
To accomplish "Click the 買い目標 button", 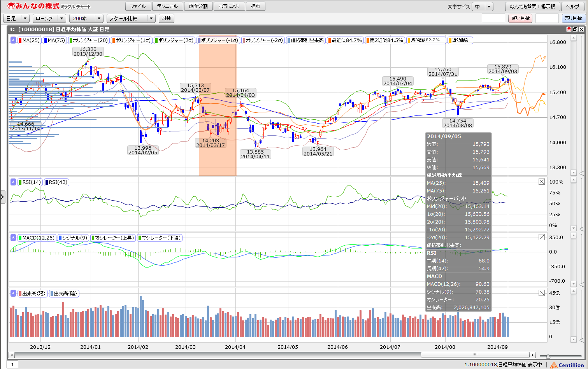I will pyautogui.click(x=520, y=18).
